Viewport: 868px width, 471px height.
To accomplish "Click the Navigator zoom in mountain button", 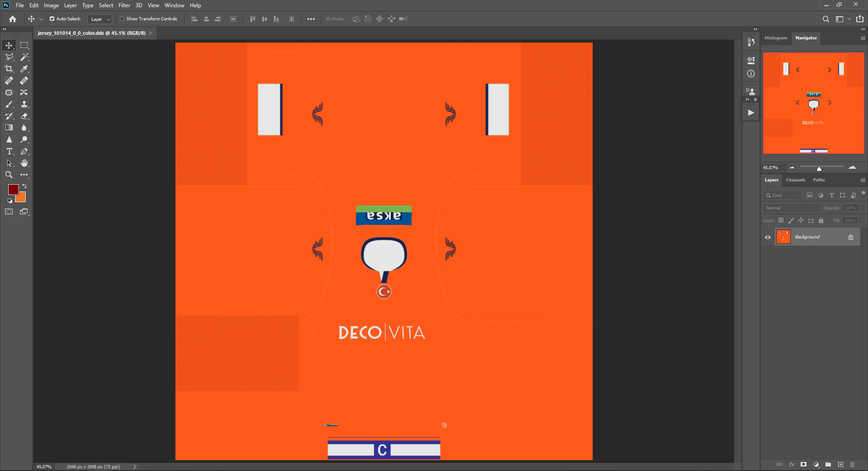I will [x=852, y=167].
